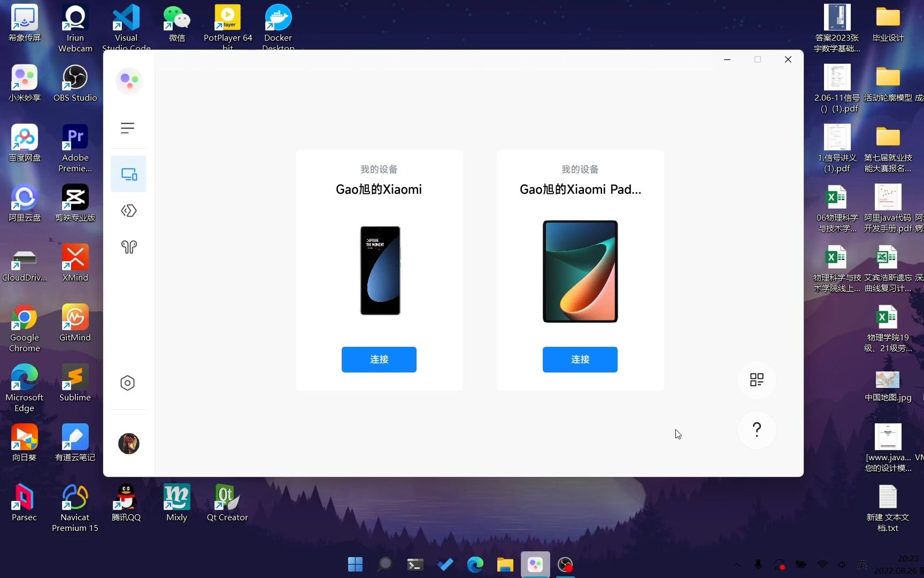Open the earbuds icon in sidebar
This screenshot has height=578, width=924.
(x=128, y=247)
